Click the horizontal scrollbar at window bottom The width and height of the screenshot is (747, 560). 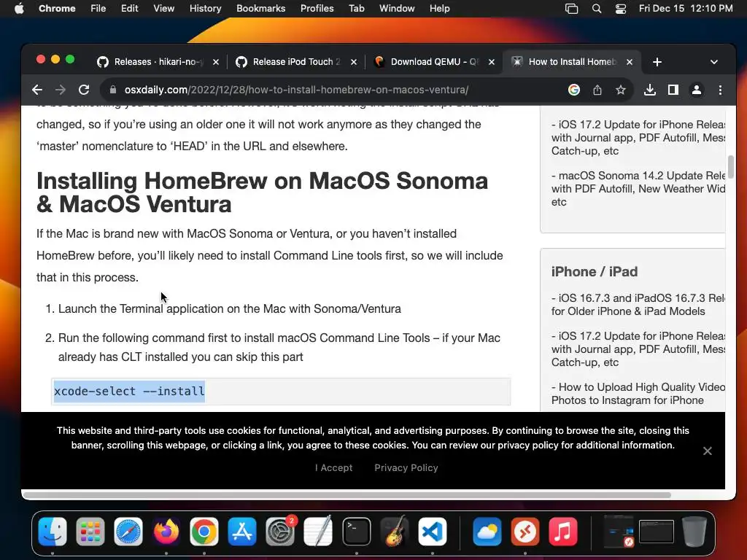[347, 495]
